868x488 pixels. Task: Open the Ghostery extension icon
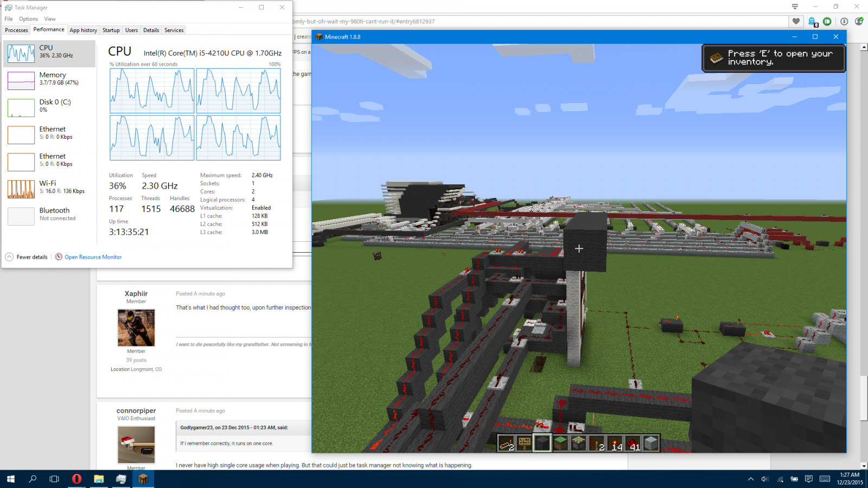point(812,22)
